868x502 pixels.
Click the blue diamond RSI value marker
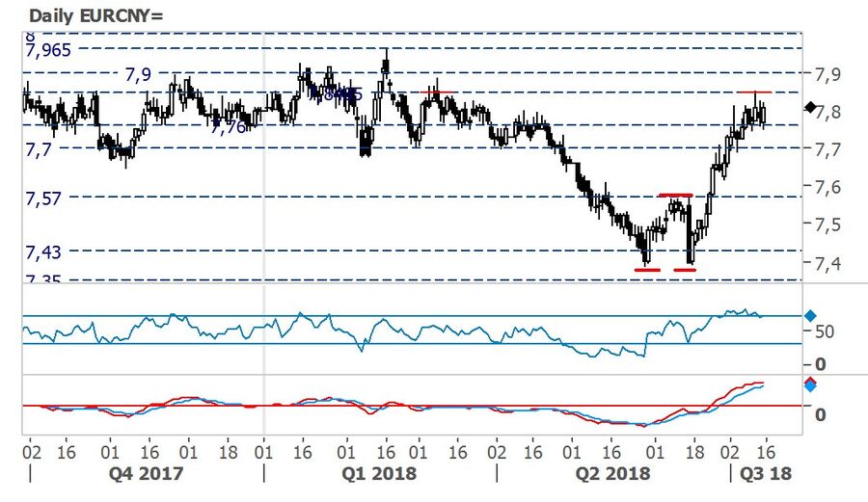(810, 316)
